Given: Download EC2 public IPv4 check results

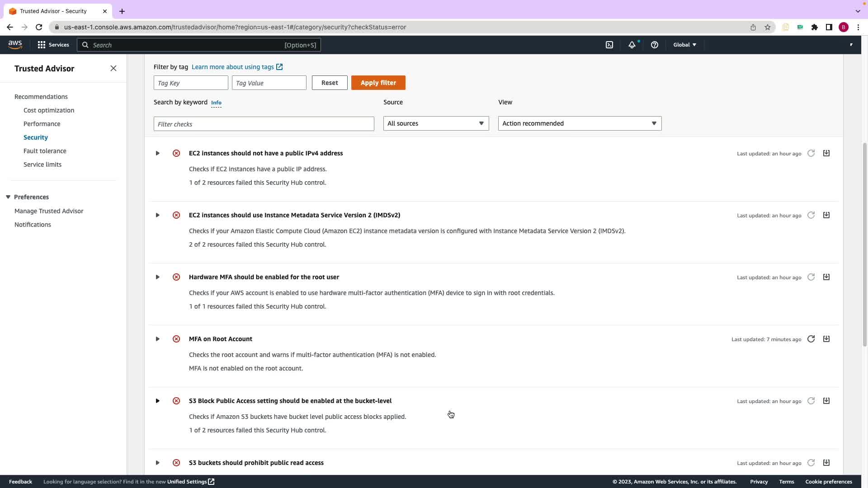Looking at the screenshot, I should [826, 153].
